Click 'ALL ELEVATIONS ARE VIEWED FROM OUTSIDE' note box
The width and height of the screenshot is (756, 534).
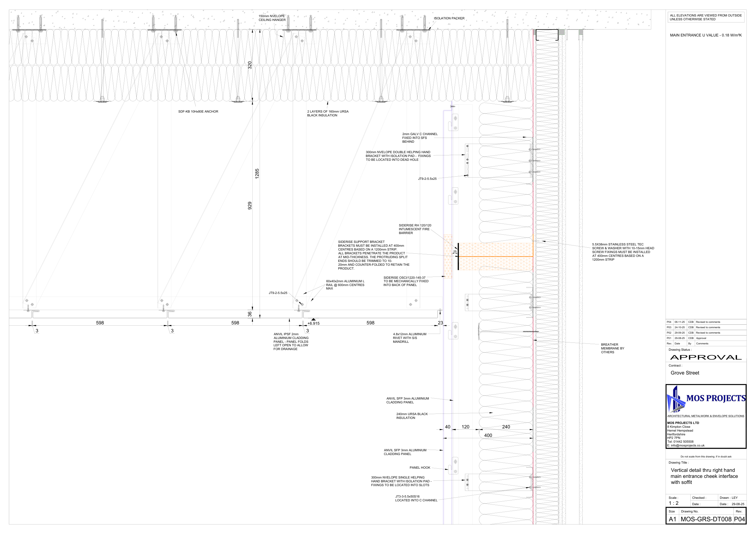pyautogui.click(x=706, y=17)
